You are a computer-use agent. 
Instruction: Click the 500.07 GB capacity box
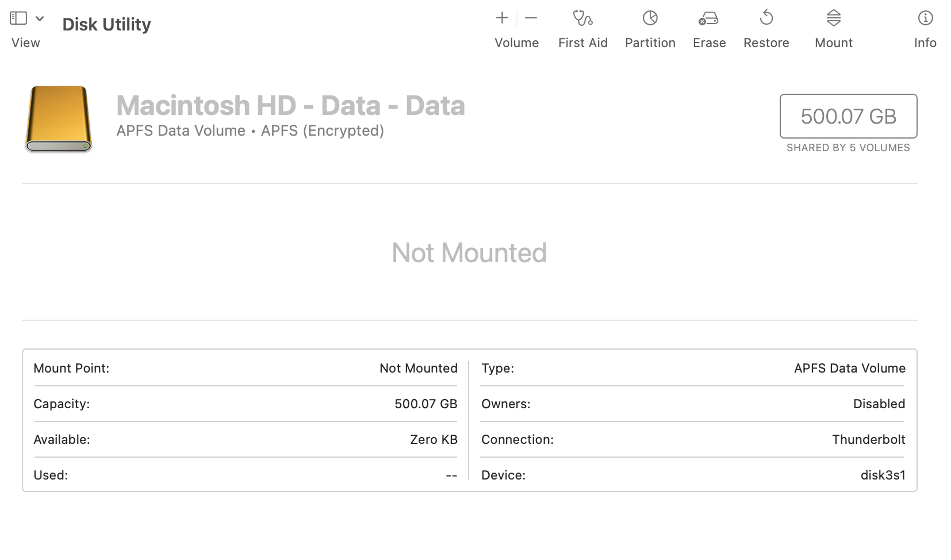coord(848,116)
